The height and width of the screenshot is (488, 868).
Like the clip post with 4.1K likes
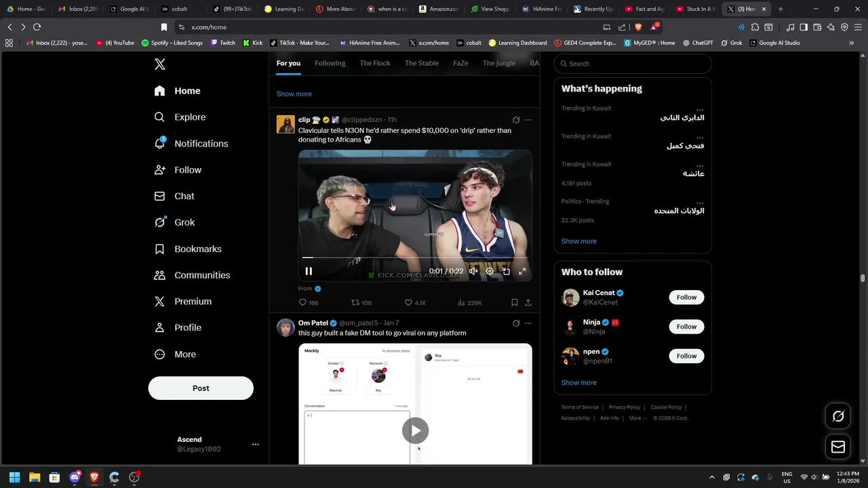[415, 303]
